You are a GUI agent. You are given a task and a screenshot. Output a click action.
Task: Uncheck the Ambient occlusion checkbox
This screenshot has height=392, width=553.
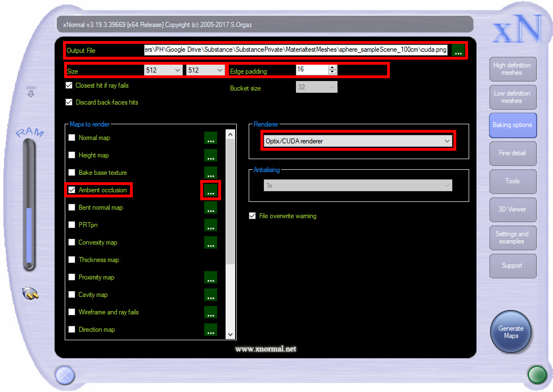pyautogui.click(x=71, y=190)
